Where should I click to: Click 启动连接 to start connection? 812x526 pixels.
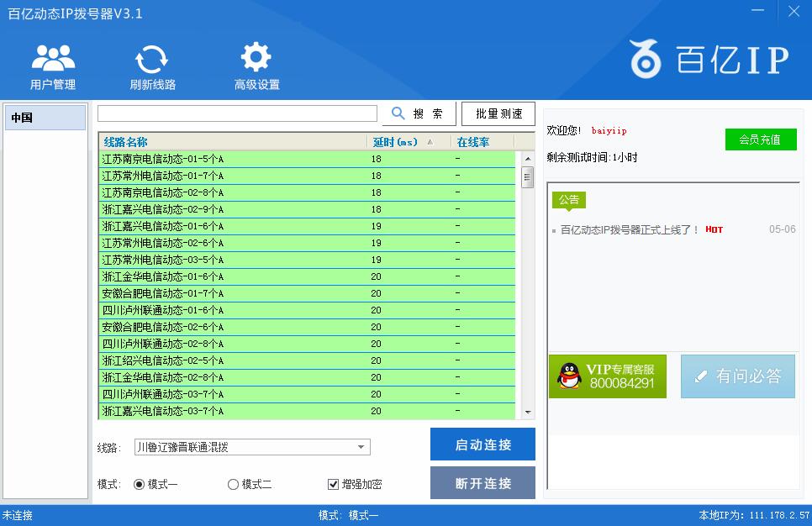tap(482, 444)
